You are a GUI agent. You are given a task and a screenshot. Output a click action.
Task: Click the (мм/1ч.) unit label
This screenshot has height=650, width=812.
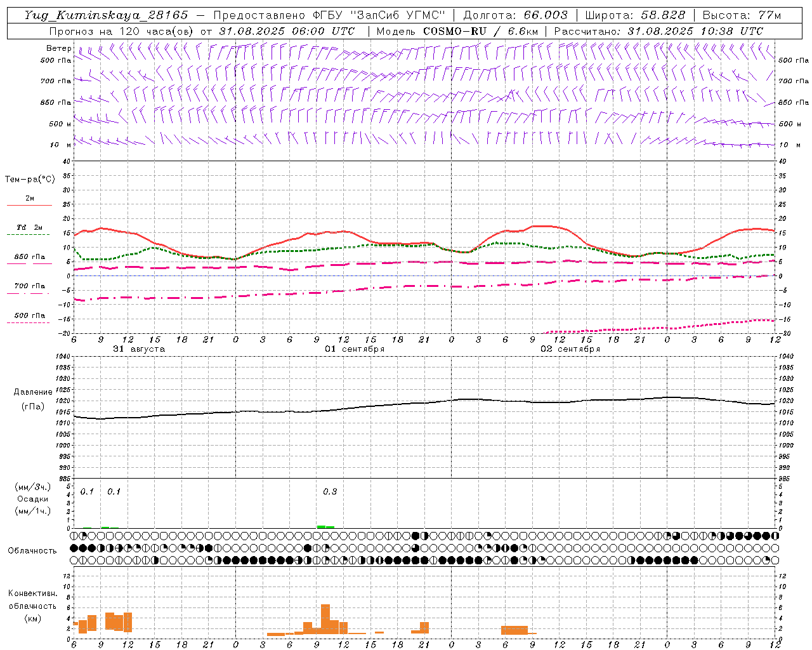[32, 511]
